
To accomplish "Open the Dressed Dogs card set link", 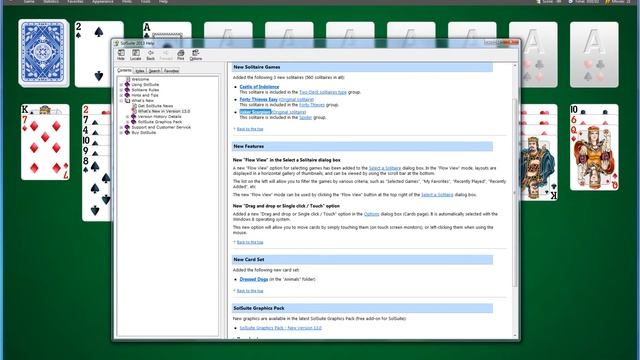I will 253,279.
